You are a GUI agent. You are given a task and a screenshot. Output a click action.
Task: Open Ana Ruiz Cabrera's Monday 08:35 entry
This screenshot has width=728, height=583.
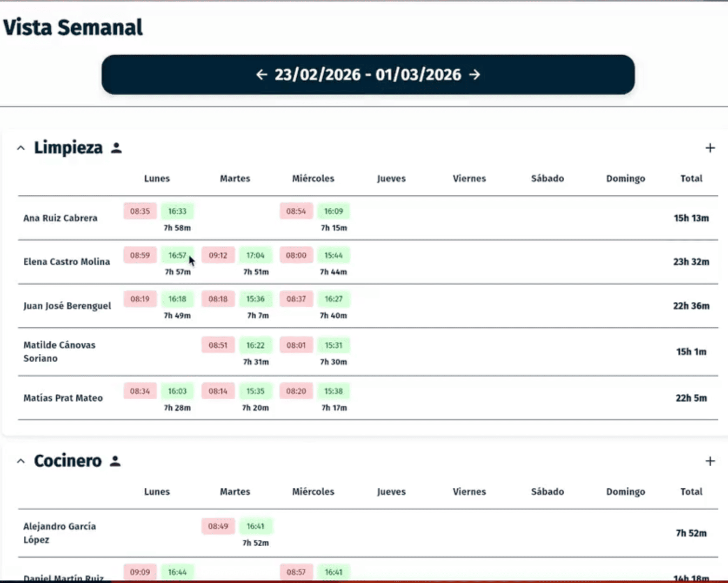point(140,211)
